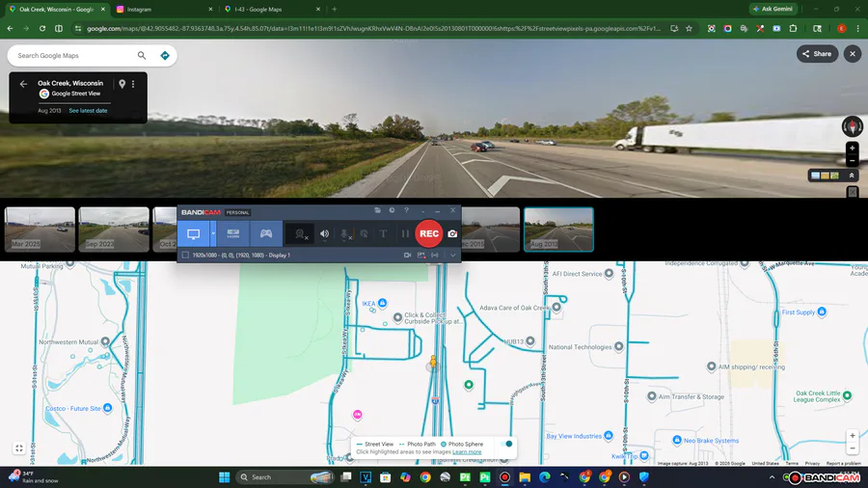Zoom out Street View with minus button
This screenshot has height=488, width=868.
tap(853, 160)
